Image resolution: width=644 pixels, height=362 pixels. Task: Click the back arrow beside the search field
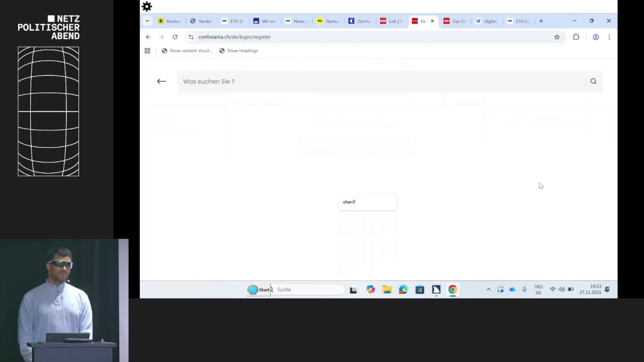point(161,81)
